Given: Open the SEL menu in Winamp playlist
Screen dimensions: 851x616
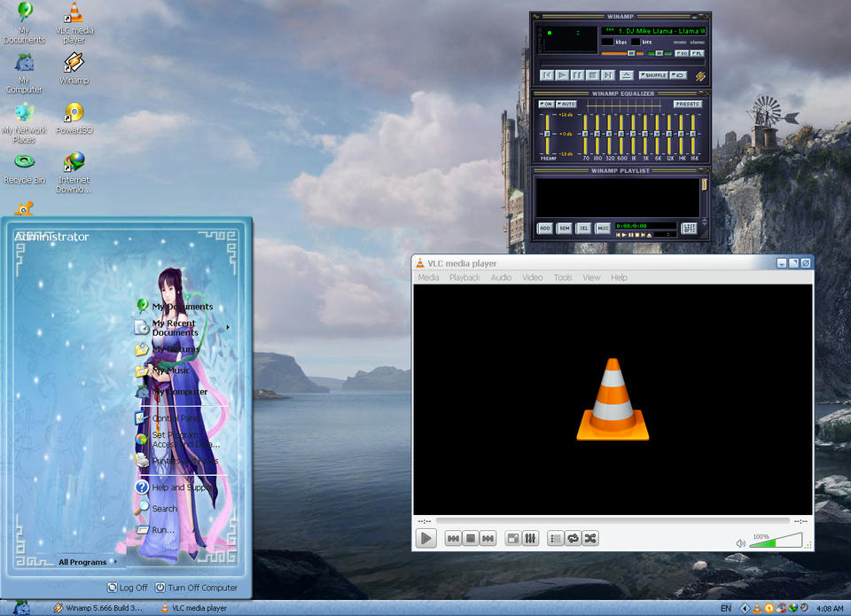Looking at the screenshot, I should click(x=583, y=229).
